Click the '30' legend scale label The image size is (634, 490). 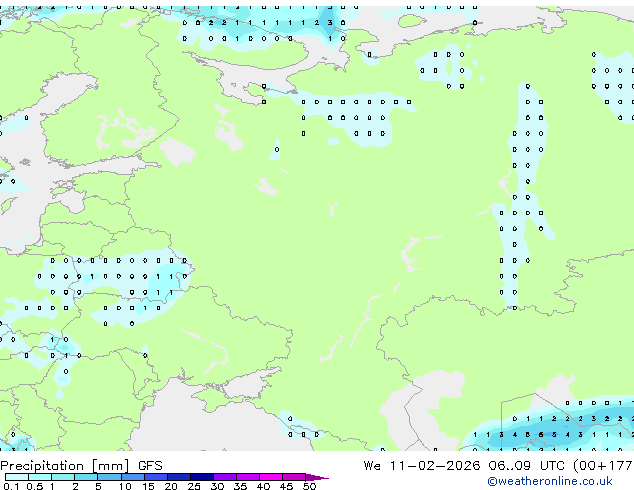click(217, 486)
